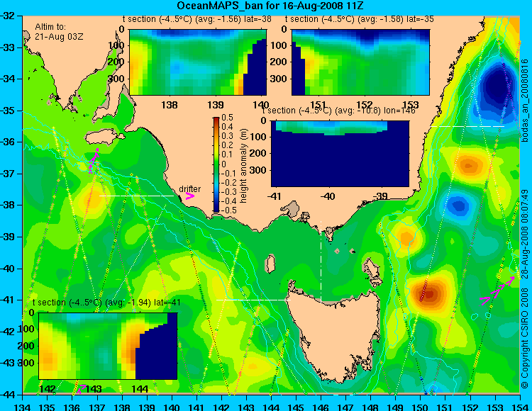This screenshot has height=411, width=532.
Task: Click the -38 latitude axis label
Action: [x=9, y=205]
